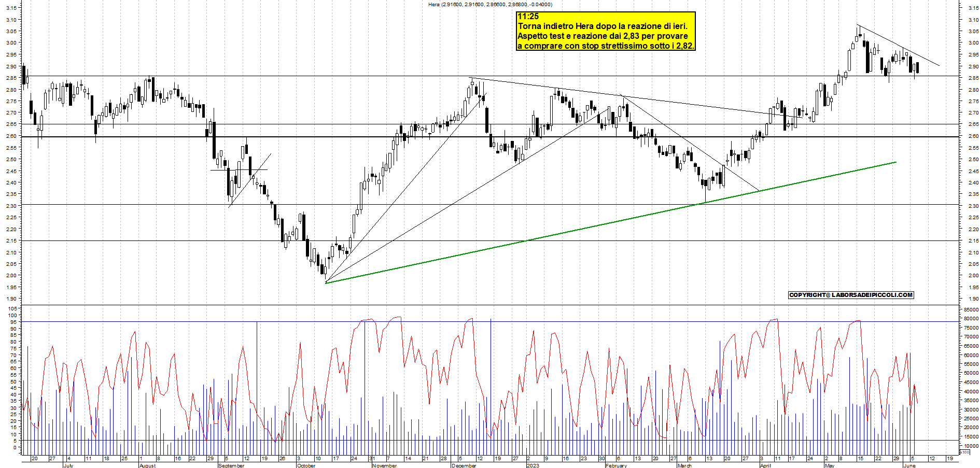Click the December month label
The image size is (980, 468).
tap(464, 465)
